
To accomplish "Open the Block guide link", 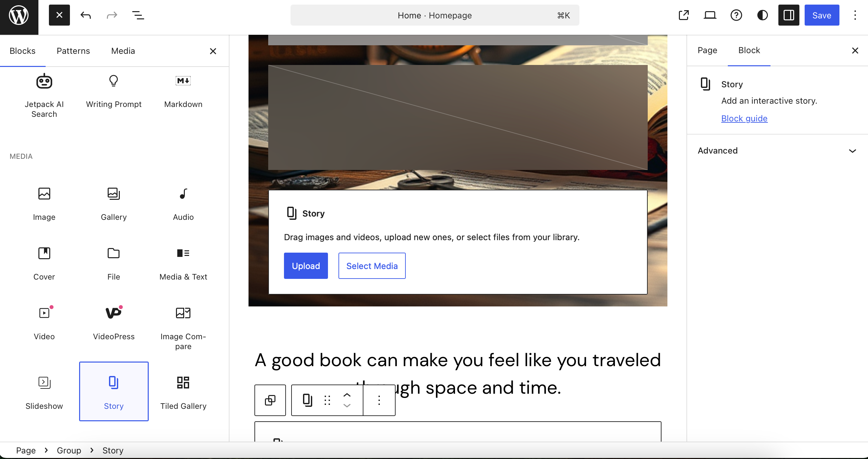I will pos(744,118).
